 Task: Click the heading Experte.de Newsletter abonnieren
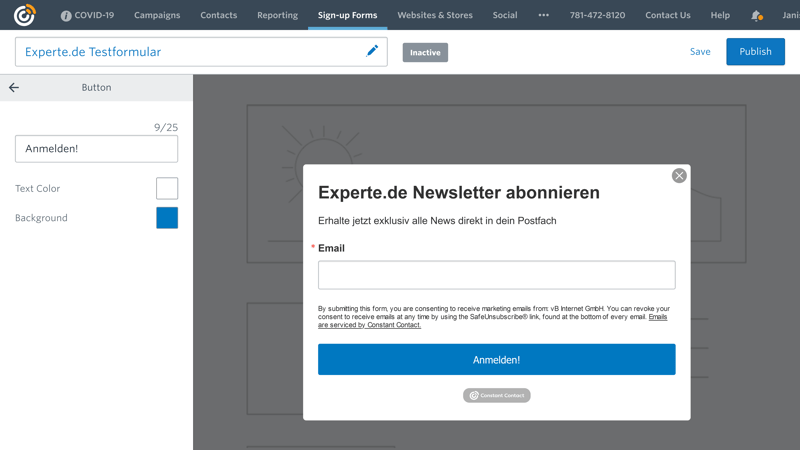pyautogui.click(x=459, y=193)
